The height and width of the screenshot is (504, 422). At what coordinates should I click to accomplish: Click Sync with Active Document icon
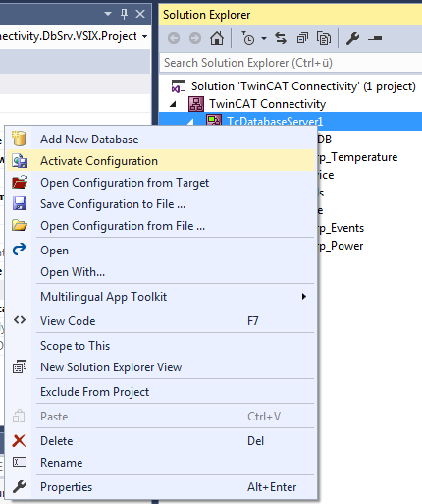point(281,38)
